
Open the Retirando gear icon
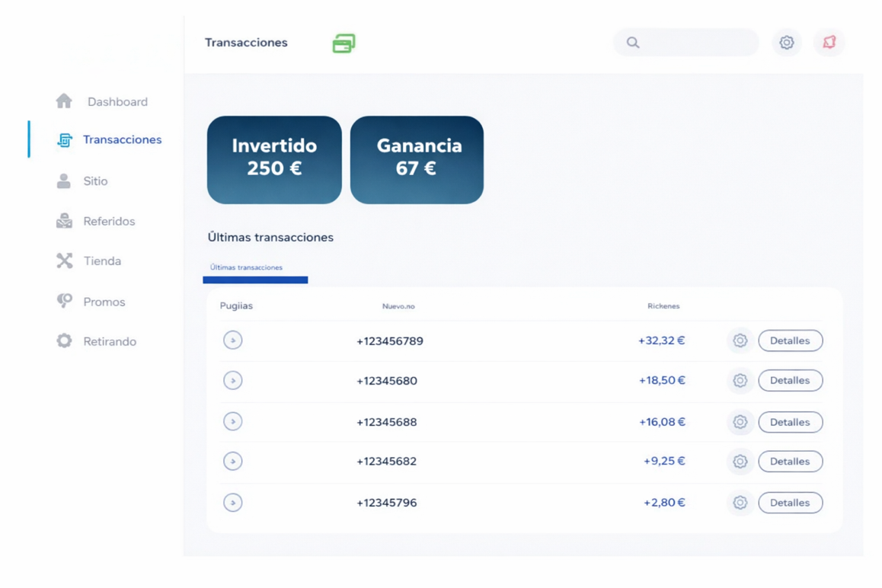(x=64, y=341)
